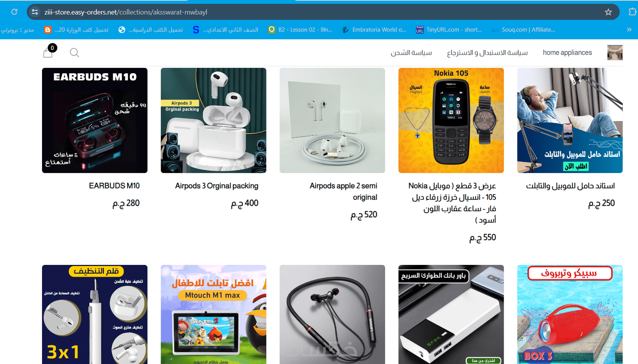Open the EARBUDS M10 product title
Screen dimensions: 638x364
point(114,186)
